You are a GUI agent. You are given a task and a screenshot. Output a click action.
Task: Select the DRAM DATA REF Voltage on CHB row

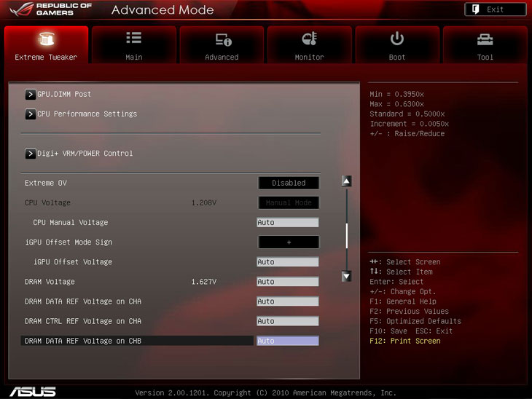point(137,341)
